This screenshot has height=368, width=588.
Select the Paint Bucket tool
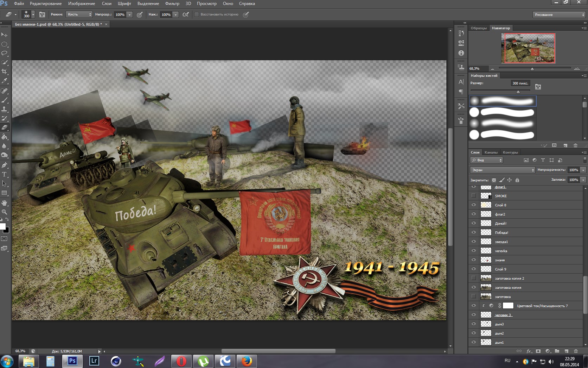(x=5, y=137)
